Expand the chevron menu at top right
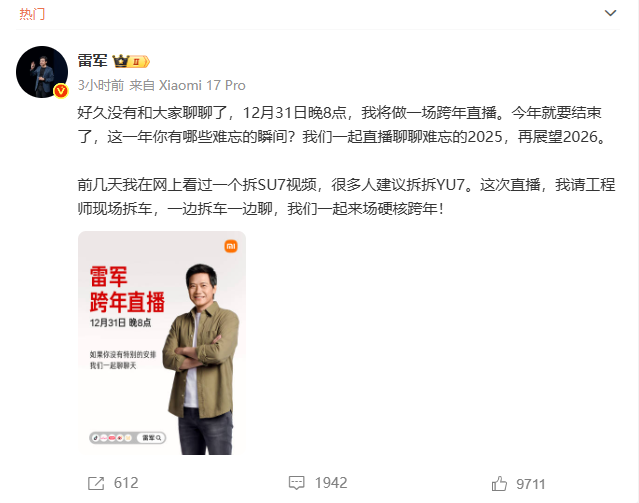This screenshot has height=503, width=639. (x=610, y=13)
